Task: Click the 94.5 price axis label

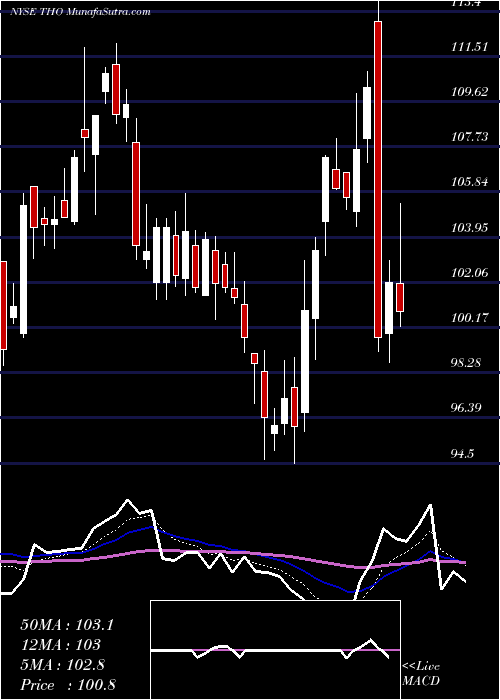Action: pyautogui.click(x=464, y=453)
